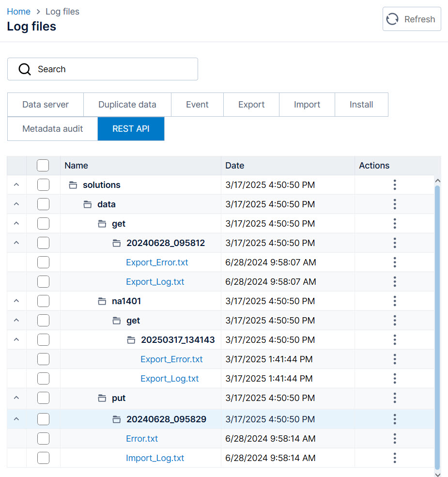Collapse the put folder row
This screenshot has width=448, height=477.
[x=16, y=398]
